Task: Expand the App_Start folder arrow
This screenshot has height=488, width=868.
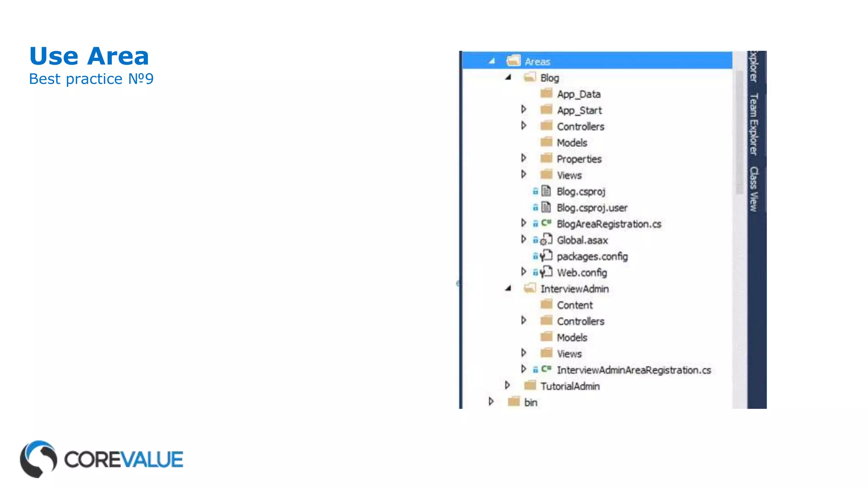Action: coord(524,110)
